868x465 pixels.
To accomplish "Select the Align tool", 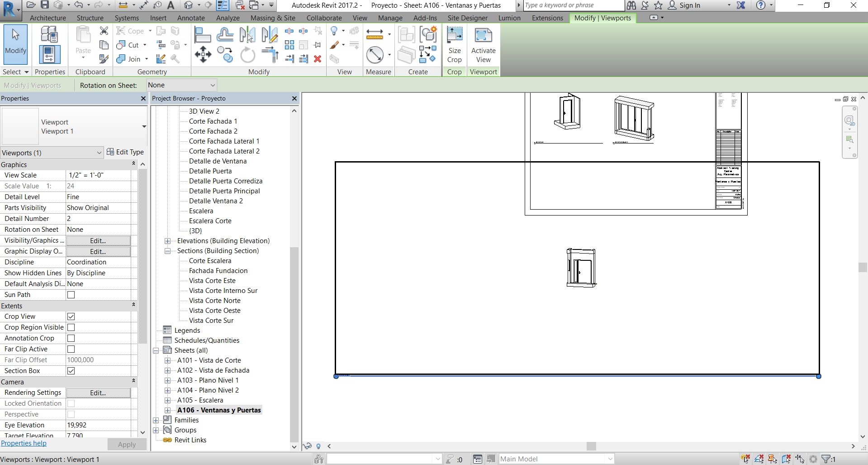I will pyautogui.click(x=203, y=34).
